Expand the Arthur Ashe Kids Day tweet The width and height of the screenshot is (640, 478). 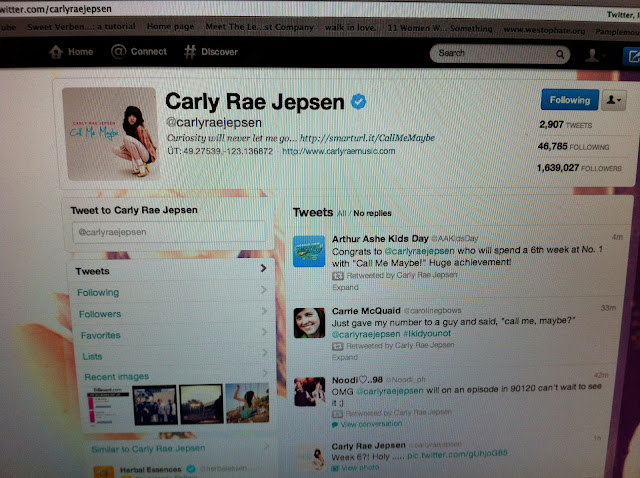click(345, 287)
